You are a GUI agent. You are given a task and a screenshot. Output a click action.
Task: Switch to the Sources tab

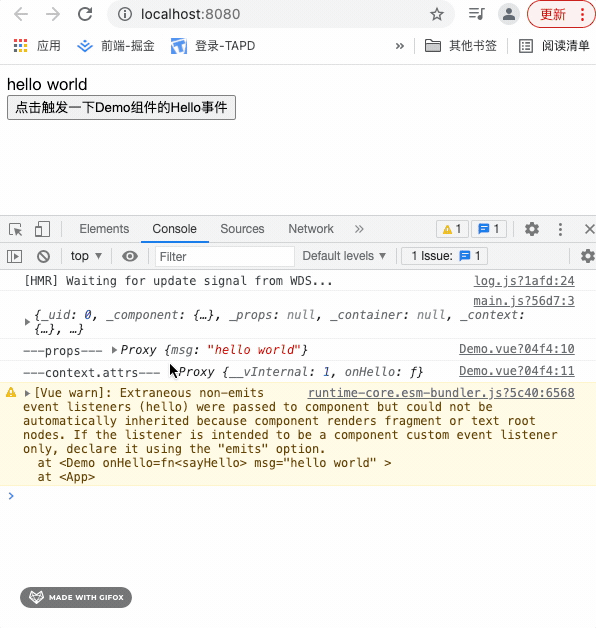click(242, 229)
